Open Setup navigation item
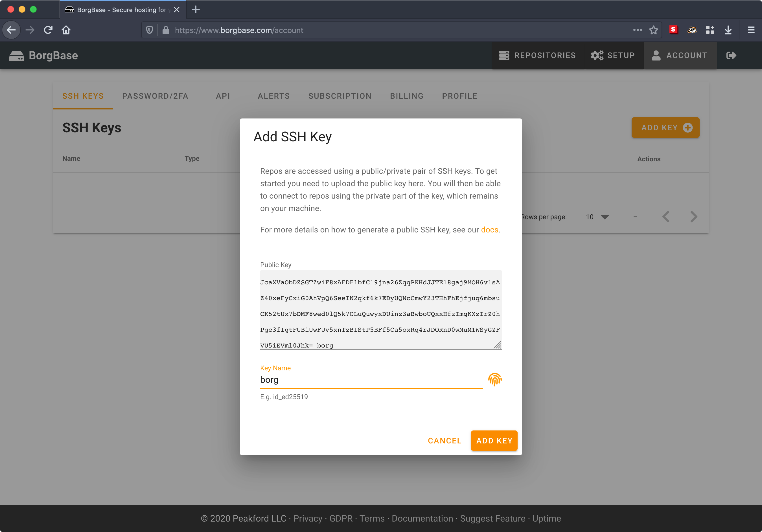762x532 pixels. [613, 55]
